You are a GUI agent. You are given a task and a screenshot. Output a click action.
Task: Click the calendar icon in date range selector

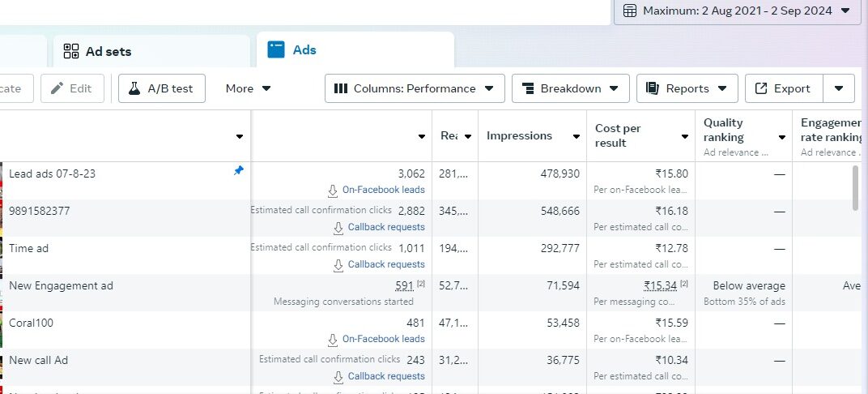(629, 11)
